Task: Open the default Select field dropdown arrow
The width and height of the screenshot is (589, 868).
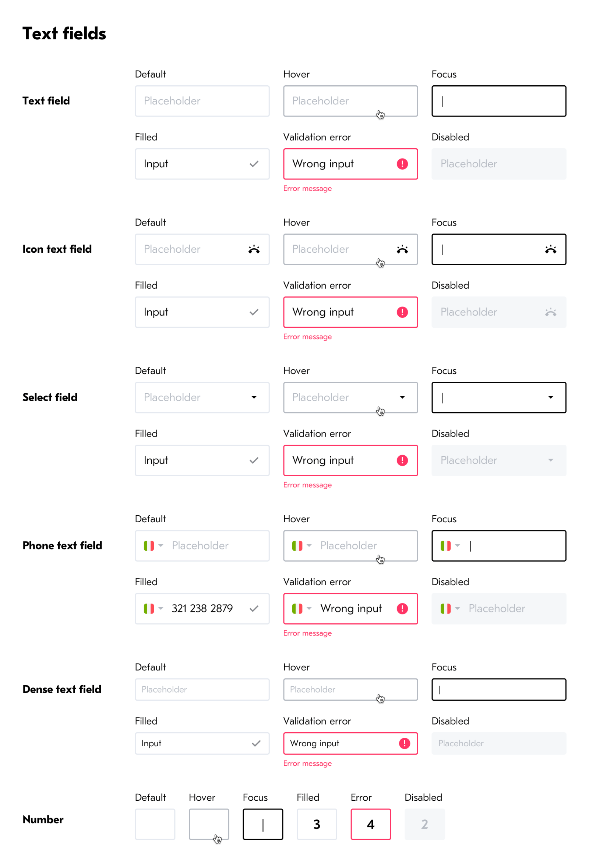Action: (254, 397)
